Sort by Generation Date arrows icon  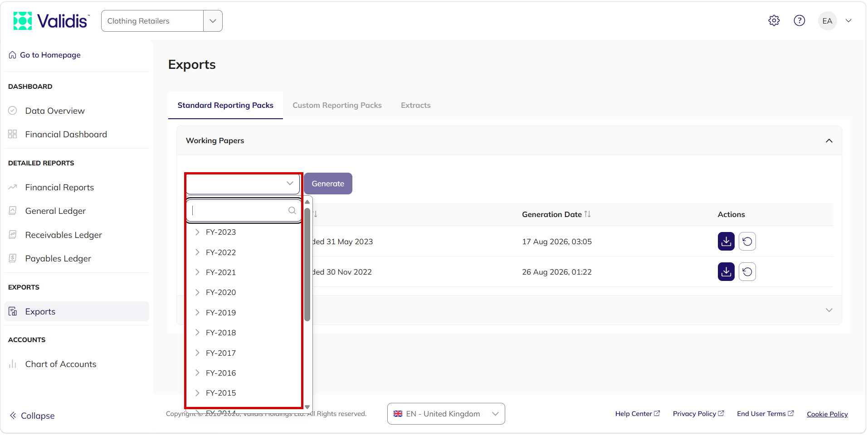point(588,214)
